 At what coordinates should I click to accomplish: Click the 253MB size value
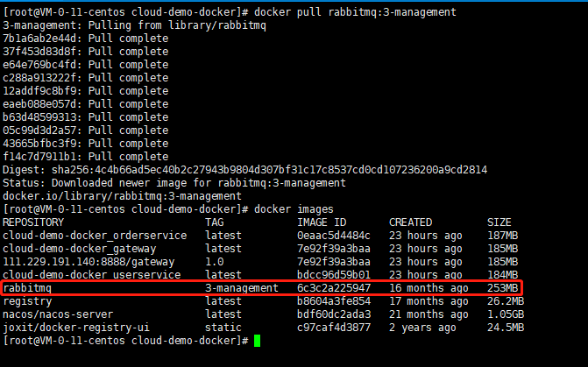(502, 288)
